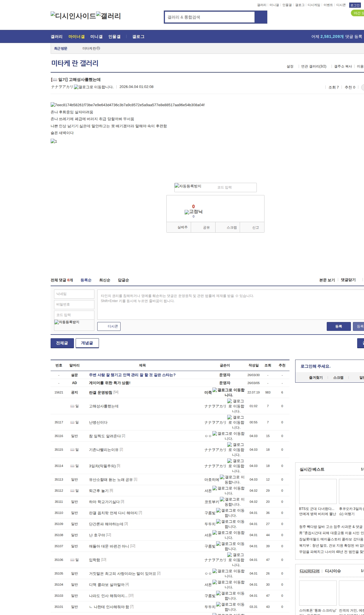
Task: Toggle the 야간 모드 night mode switch
Action: tap(357, 13)
